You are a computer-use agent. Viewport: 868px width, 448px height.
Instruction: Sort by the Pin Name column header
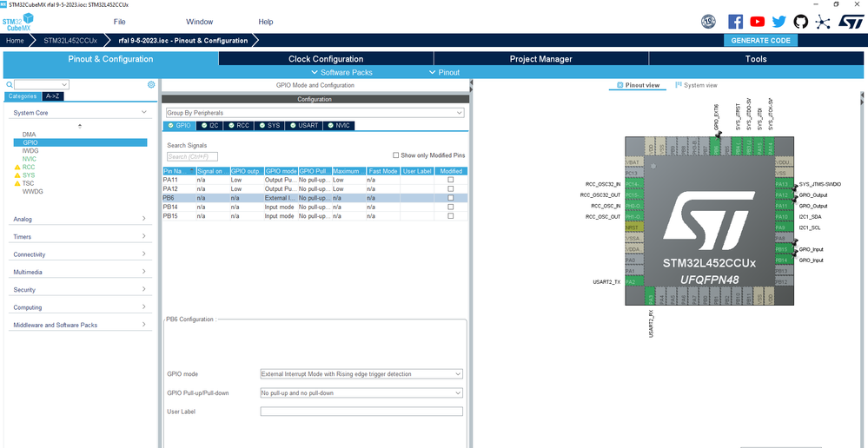coord(179,171)
